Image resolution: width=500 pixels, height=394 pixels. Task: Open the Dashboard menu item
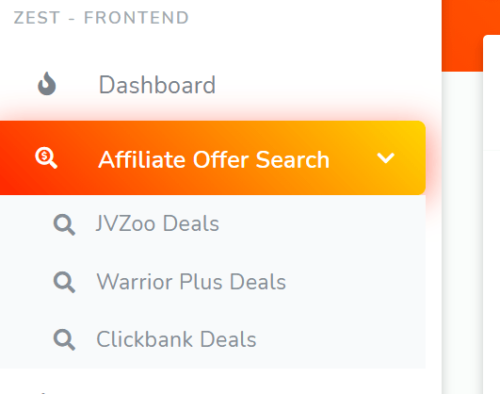157,85
